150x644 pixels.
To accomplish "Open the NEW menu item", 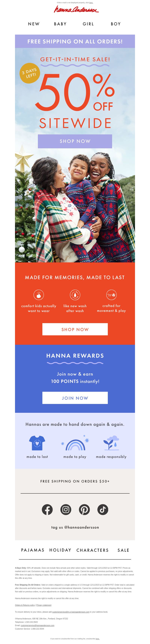I will 34,24.
